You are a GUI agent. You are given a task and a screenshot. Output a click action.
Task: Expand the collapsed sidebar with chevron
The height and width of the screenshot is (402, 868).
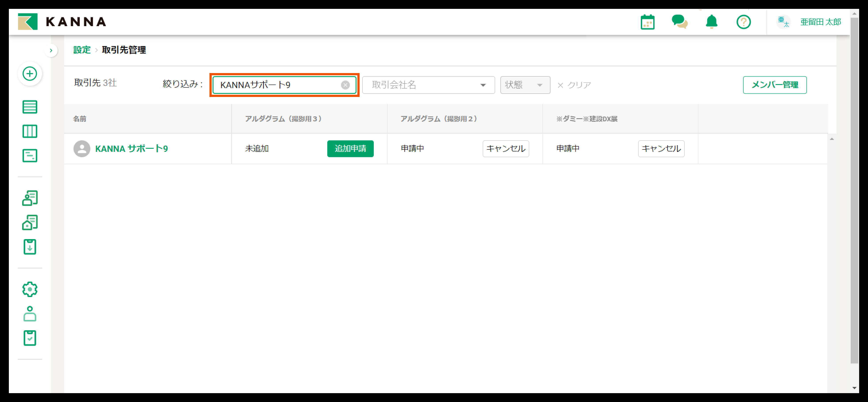[x=51, y=50]
